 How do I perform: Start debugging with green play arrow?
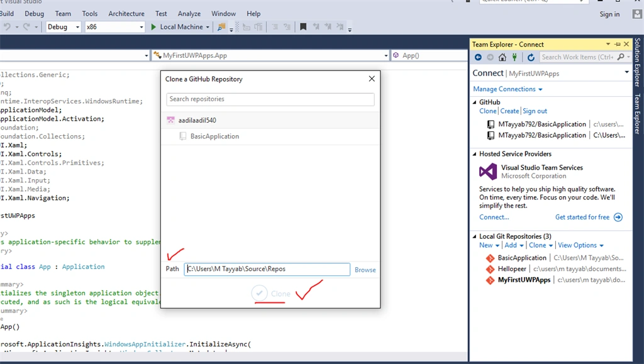153,26
